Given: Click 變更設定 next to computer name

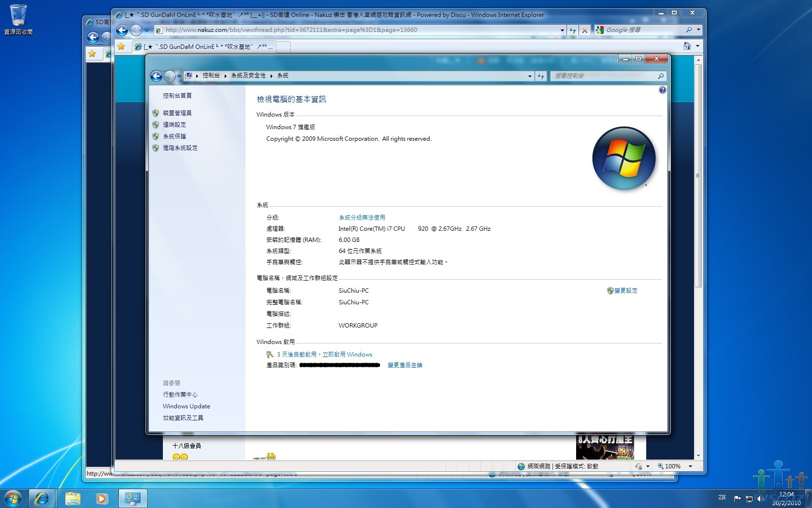Looking at the screenshot, I should [x=626, y=291].
